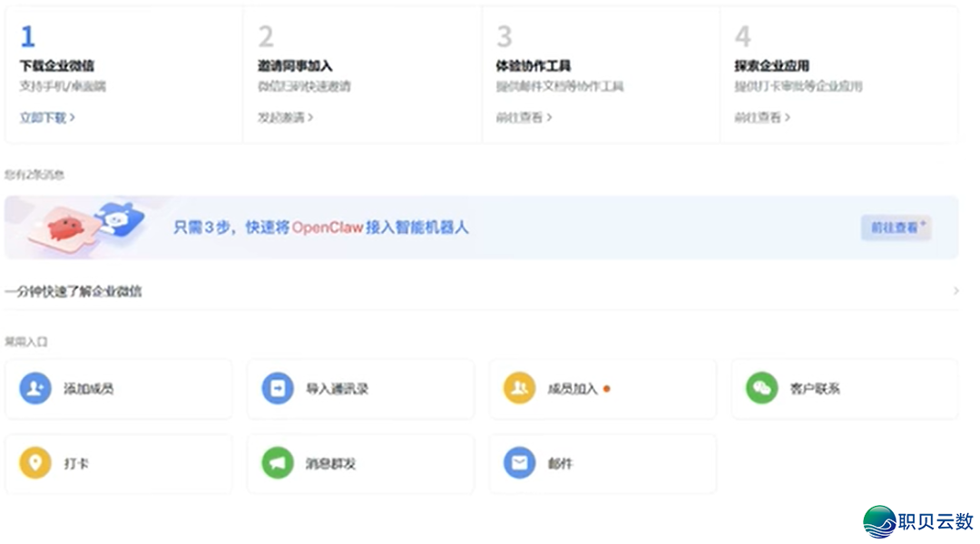Click the OpenClaw text in the banner
The image size is (980, 544).
pos(327,228)
